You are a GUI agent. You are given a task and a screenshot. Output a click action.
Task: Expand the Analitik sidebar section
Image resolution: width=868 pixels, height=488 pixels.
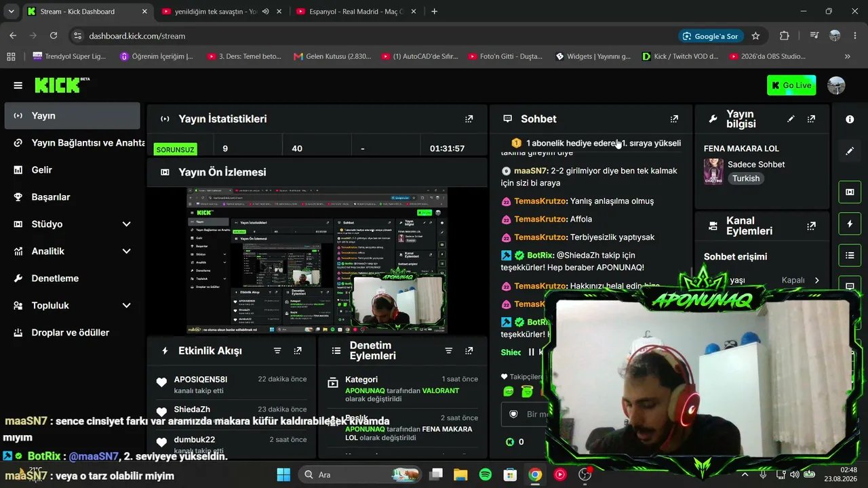(126, 251)
